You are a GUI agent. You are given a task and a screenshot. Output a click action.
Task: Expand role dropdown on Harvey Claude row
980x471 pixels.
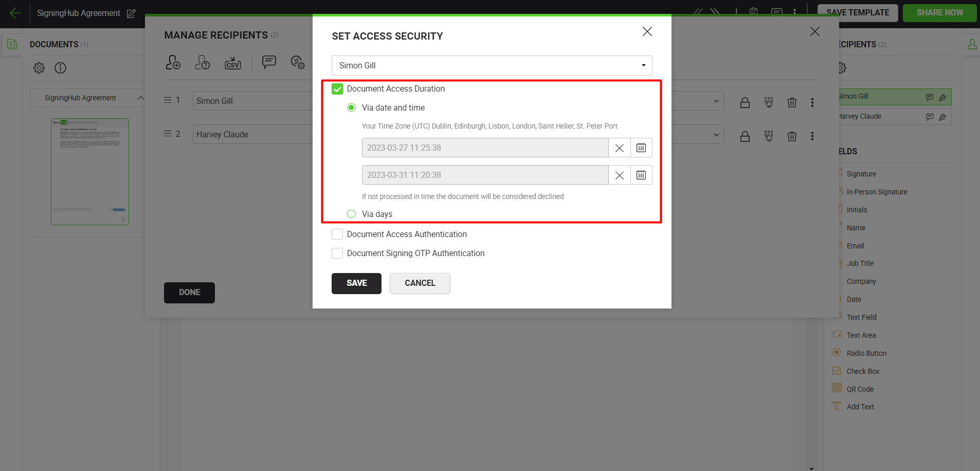click(716, 135)
